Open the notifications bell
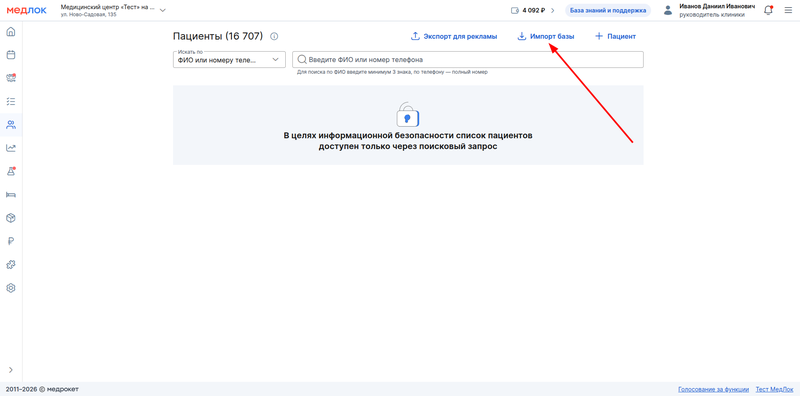The width and height of the screenshot is (800, 396). [768, 10]
